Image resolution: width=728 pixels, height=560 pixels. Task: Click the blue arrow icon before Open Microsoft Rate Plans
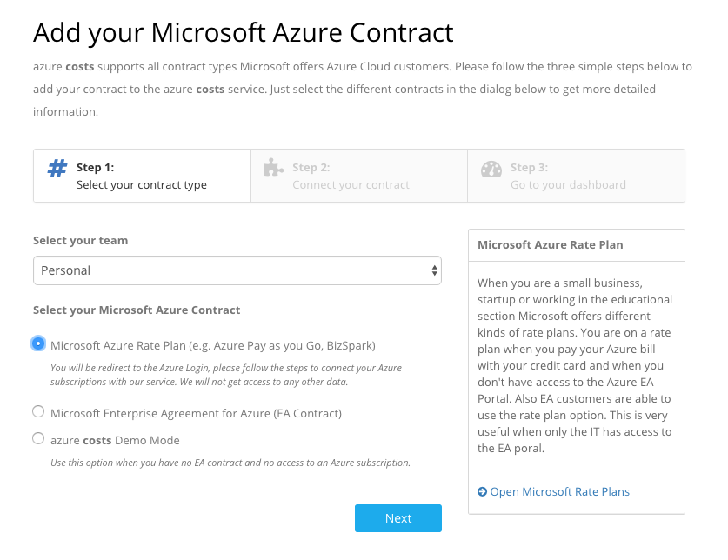482,491
